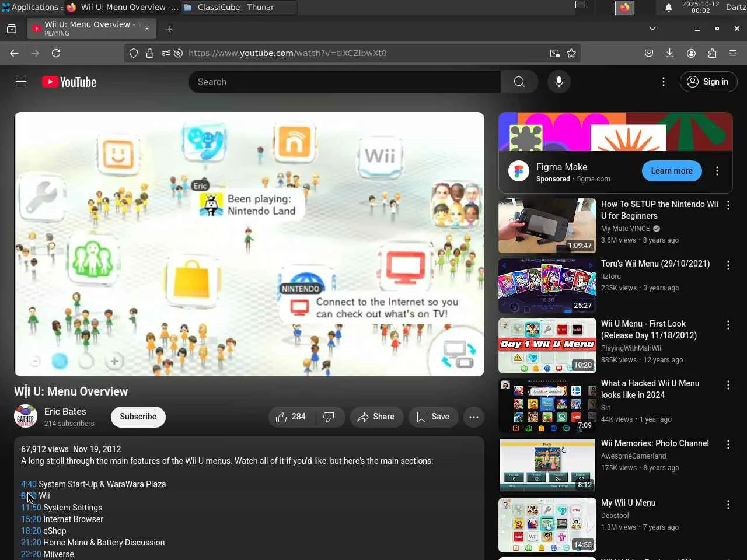Subscribe to Eric Bates

pyautogui.click(x=138, y=416)
